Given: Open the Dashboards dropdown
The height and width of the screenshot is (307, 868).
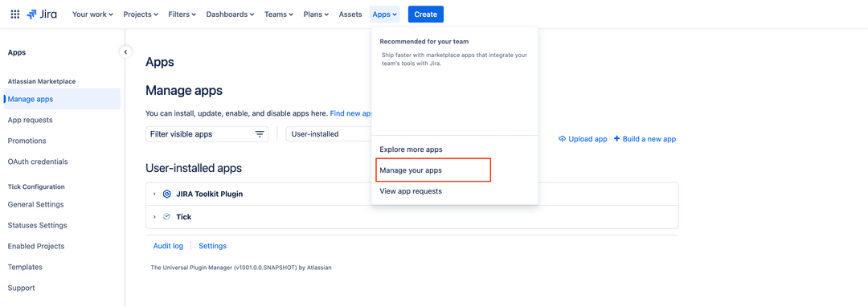Looking at the screenshot, I should click(231, 14).
